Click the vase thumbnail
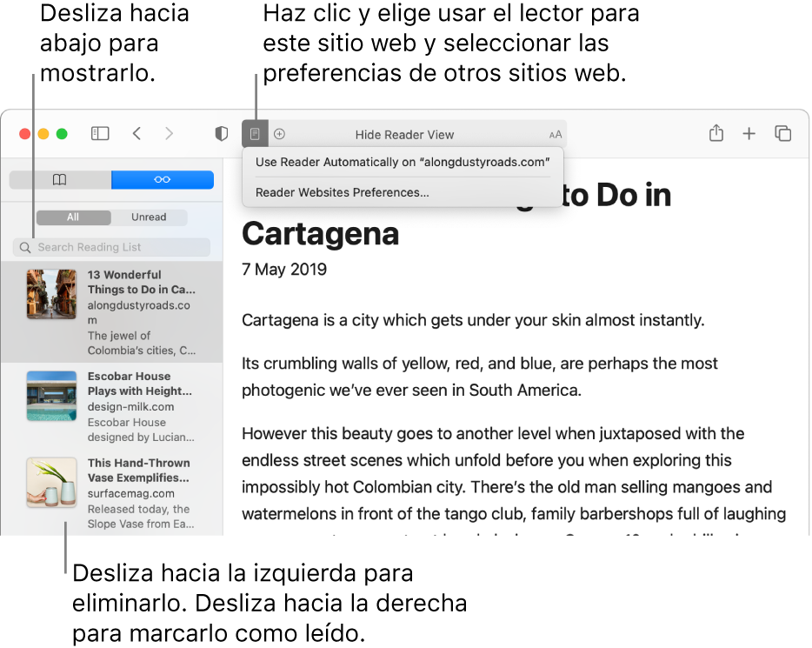Viewport: 812px width, 648px height. pos(52,482)
